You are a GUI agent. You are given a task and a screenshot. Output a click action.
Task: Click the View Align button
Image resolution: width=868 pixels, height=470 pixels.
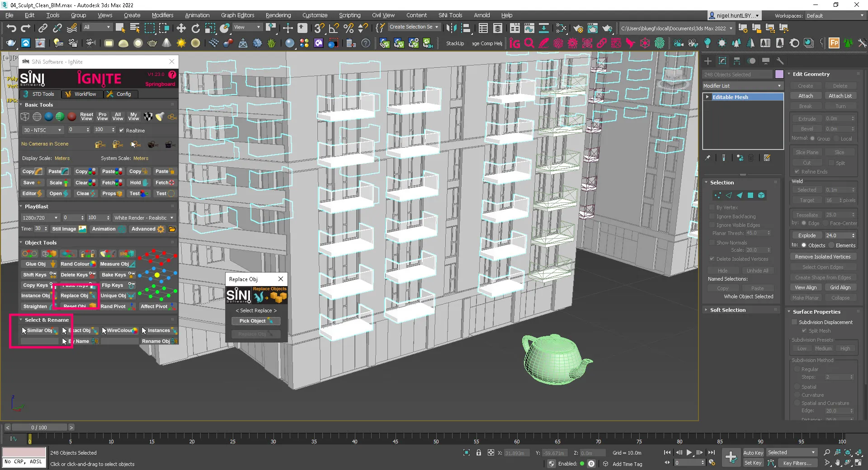coord(806,287)
